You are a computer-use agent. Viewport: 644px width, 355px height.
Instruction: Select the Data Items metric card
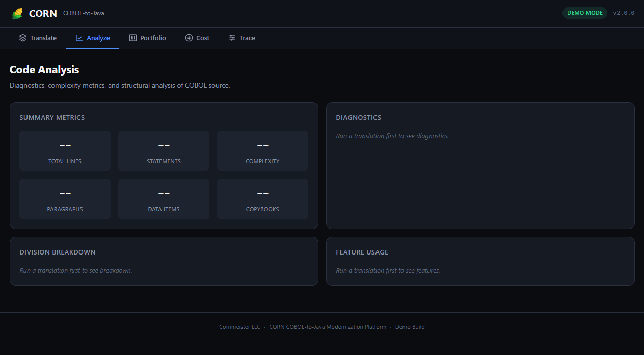coord(164,198)
